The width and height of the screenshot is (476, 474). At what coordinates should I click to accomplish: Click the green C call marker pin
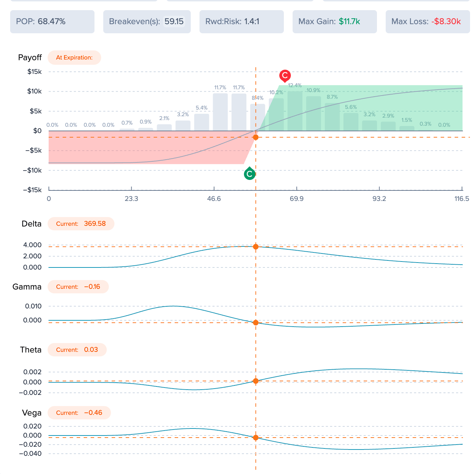point(250,173)
